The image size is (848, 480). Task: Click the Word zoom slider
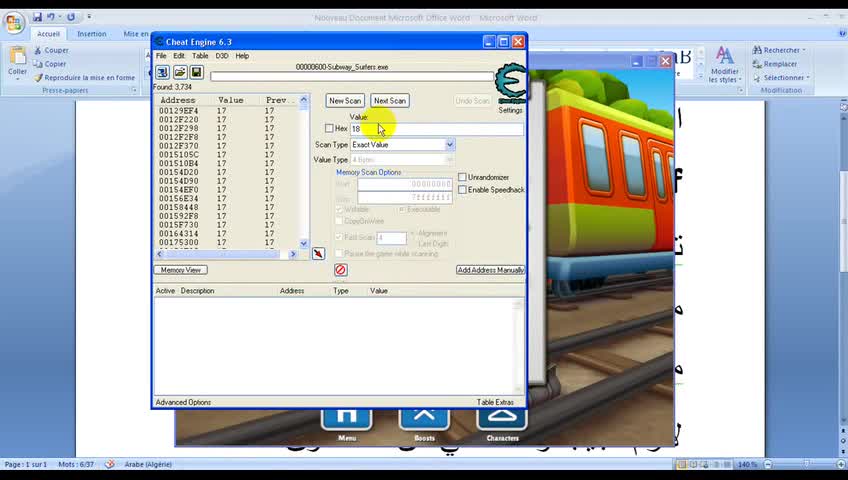point(805,464)
